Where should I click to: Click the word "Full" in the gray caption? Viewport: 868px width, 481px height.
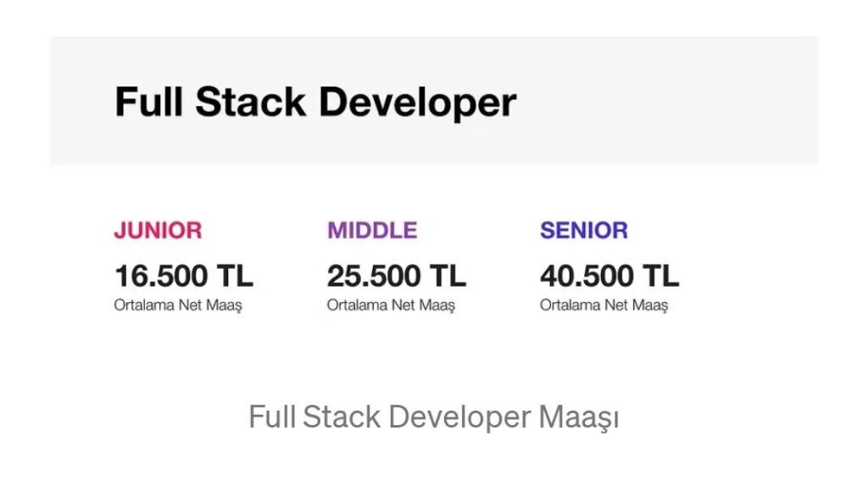coord(272,417)
